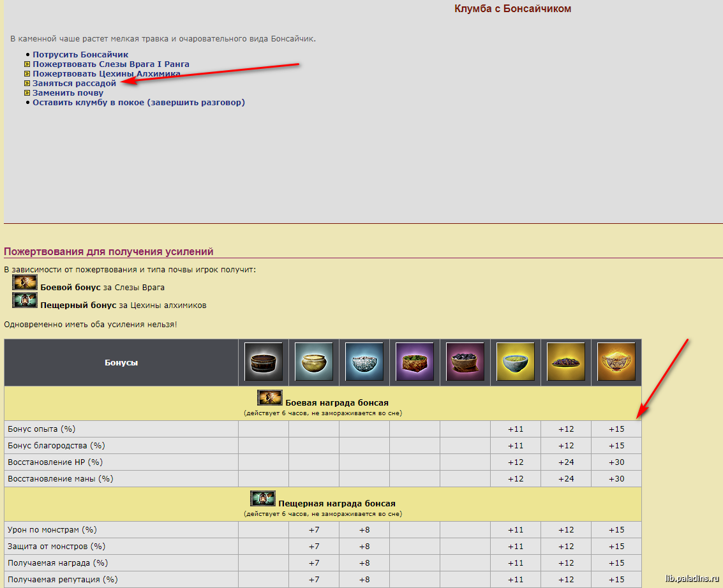End conversation via Оставить клумбу в покое

click(x=138, y=103)
